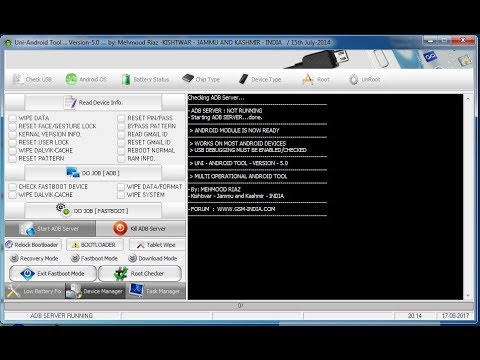
Task: Enable the BYPASS PATTERN checkbox
Action: (121, 126)
